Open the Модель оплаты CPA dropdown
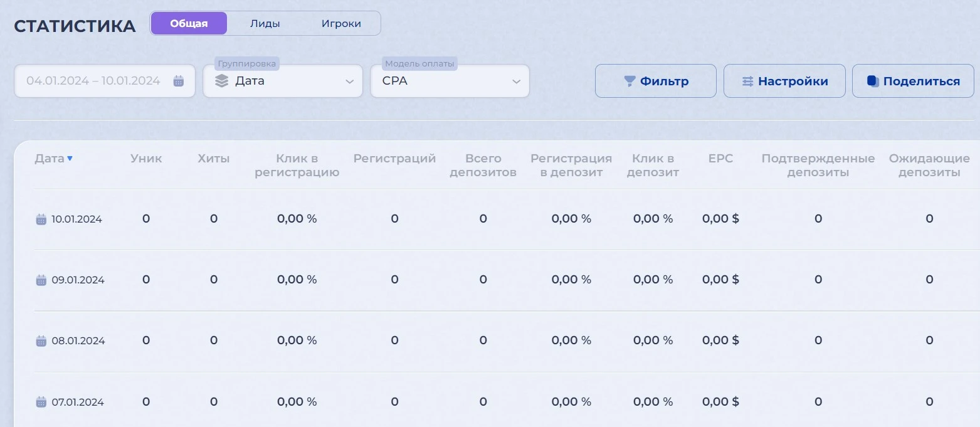This screenshot has width=980, height=427. pos(450,81)
